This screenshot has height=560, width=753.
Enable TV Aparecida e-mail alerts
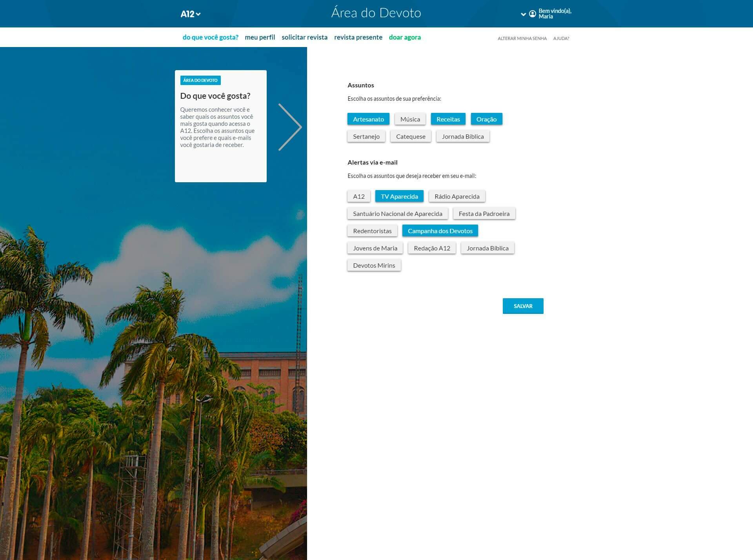click(x=399, y=196)
